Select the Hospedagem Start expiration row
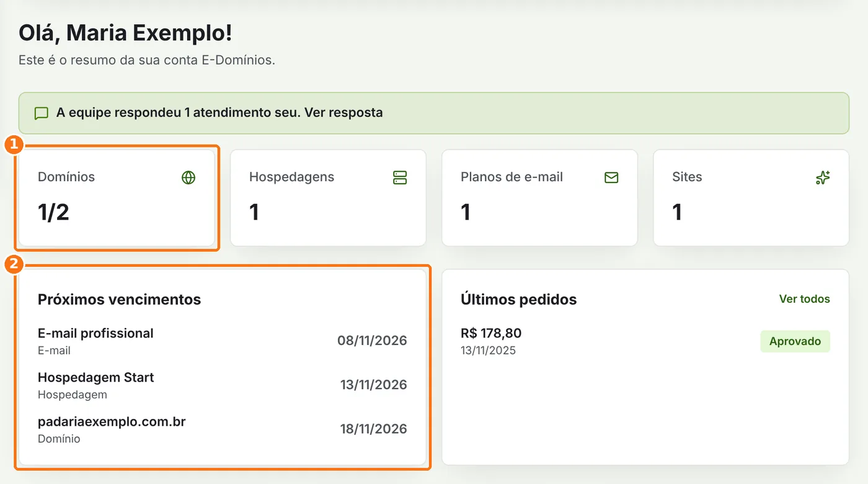The image size is (868, 484). [223, 385]
